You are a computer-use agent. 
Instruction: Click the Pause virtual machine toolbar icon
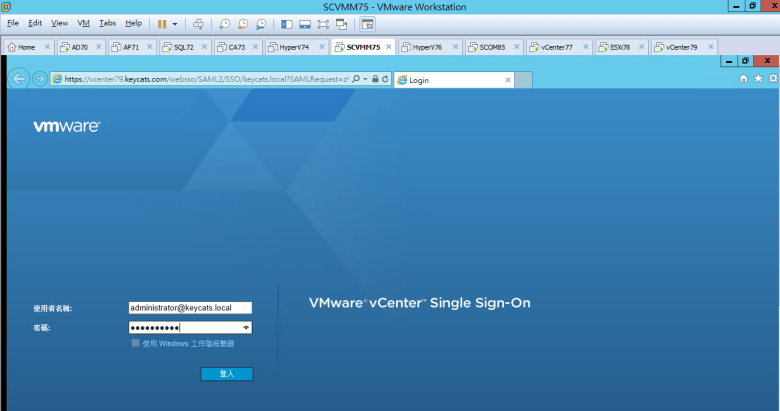pyautogui.click(x=162, y=22)
